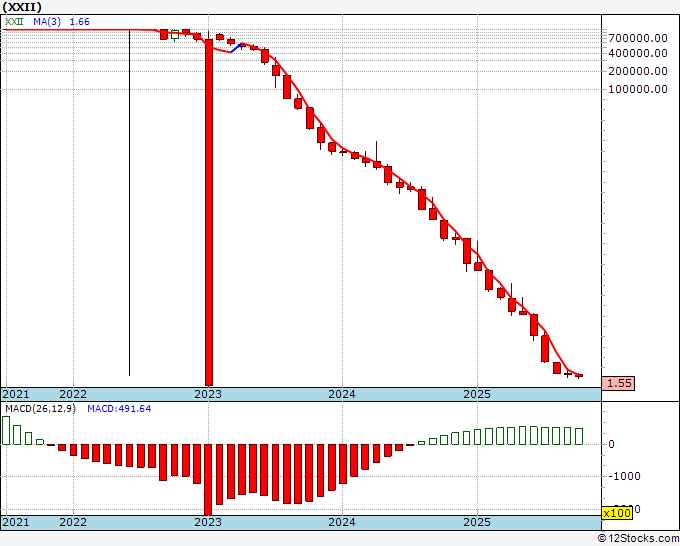Click the 200000.00 price axis label

click(638, 71)
